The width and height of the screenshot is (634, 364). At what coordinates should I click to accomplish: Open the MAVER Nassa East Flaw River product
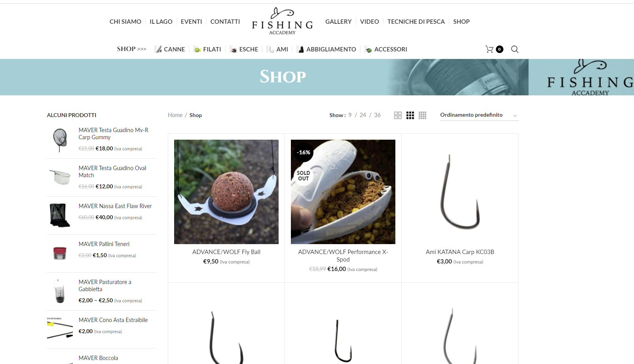[115, 206]
